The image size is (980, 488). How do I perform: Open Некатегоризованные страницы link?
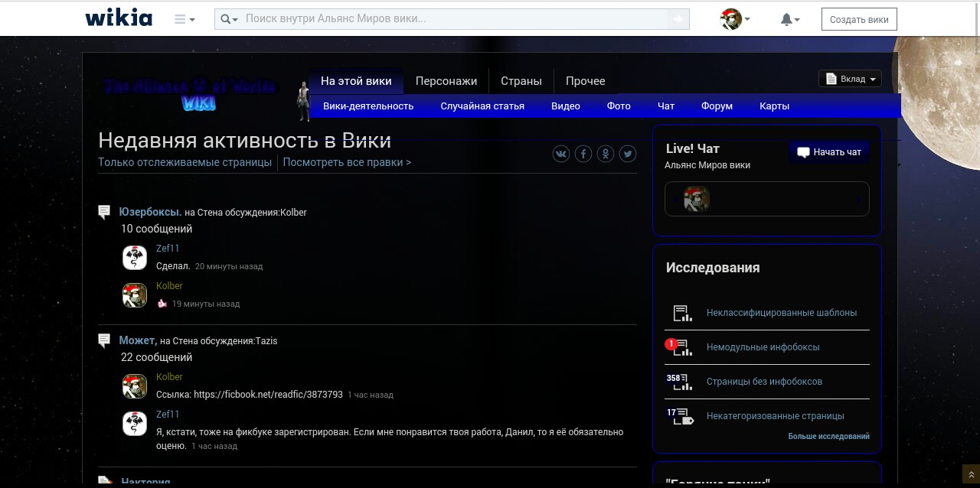pos(776,416)
